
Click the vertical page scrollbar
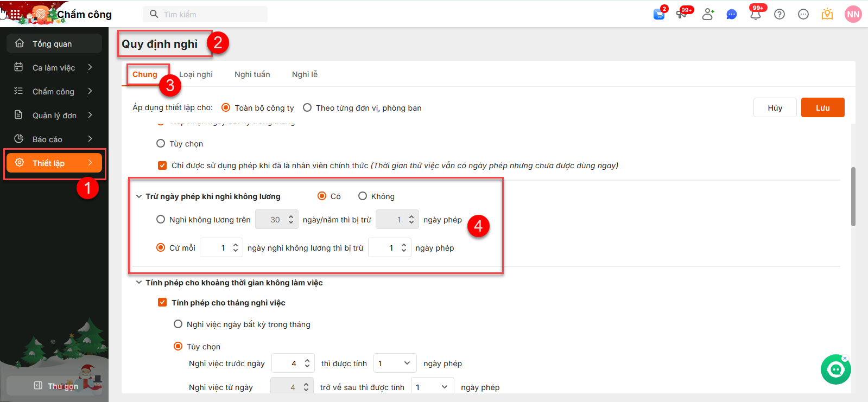coord(853,195)
